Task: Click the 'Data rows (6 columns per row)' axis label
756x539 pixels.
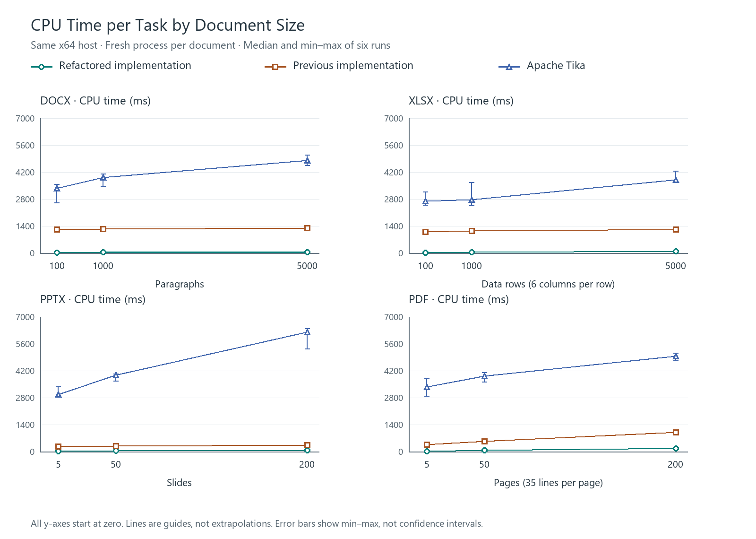Action: (548, 284)
